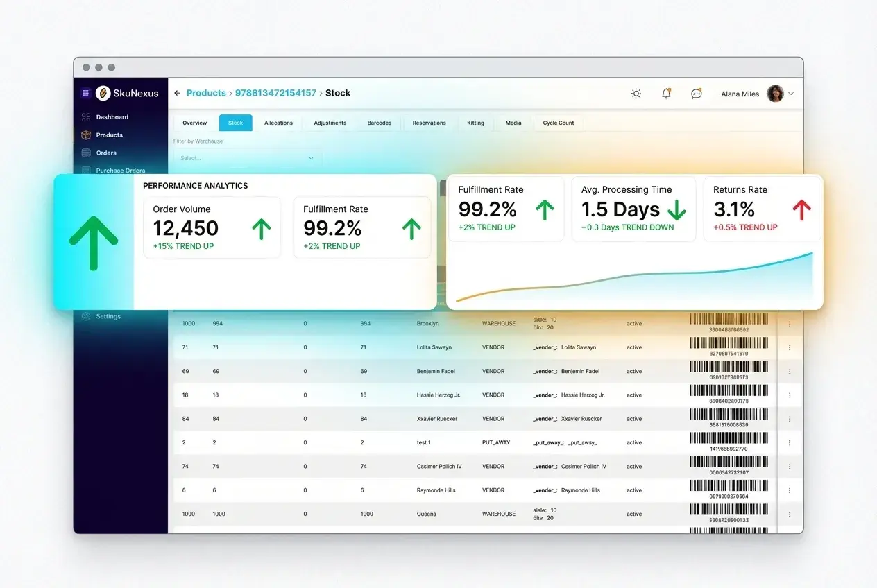Open the notifications bell icon
The image size is (877, 588).
(x=665, y=93)
